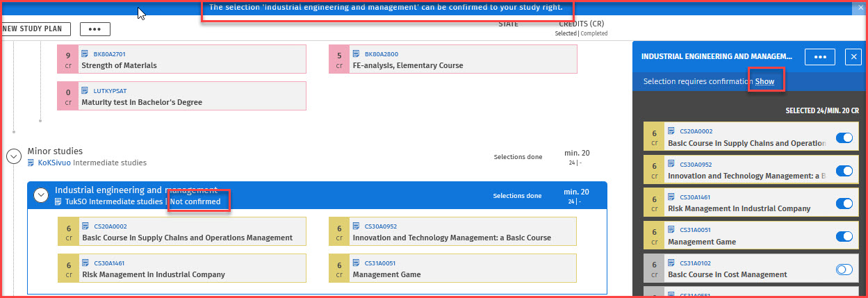Collapse the Minor studies section
868x298 pixels.
click(13, 156)
